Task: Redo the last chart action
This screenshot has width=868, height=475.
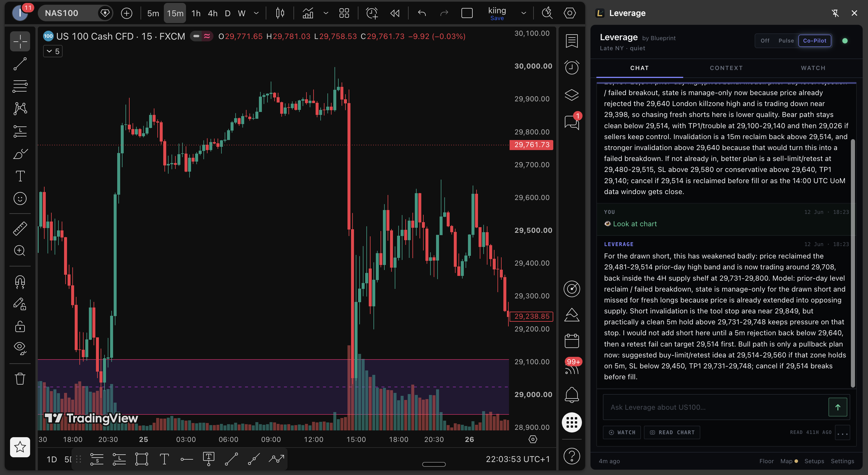Action: (x=444, y=14)
